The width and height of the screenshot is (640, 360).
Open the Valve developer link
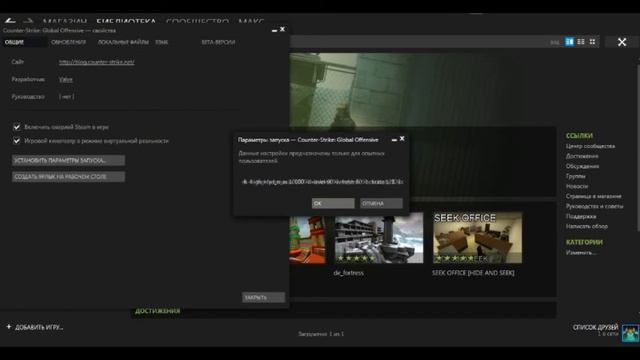point(65,80)
